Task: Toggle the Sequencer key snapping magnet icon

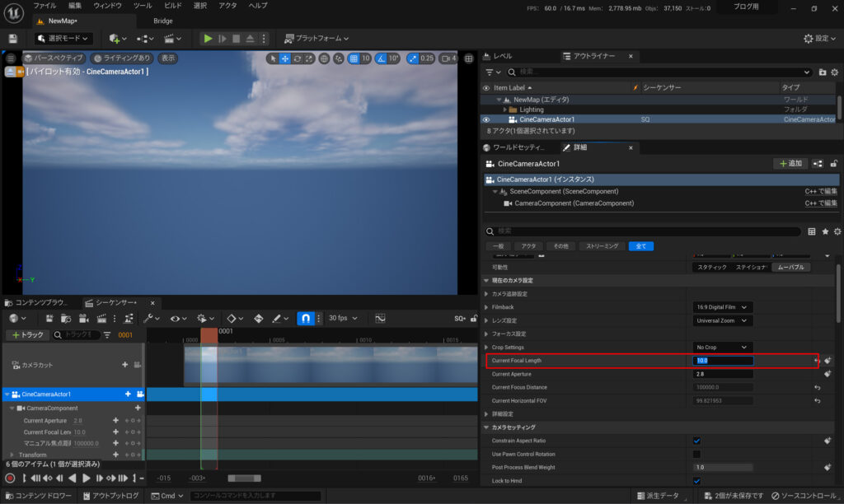Action: tap(305, 319)
